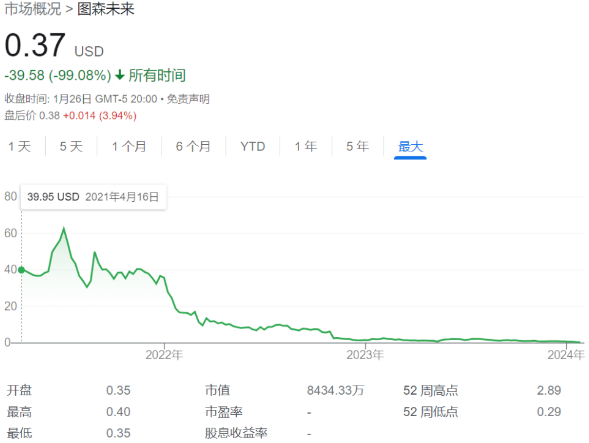Open the 1 个月 chart range
589x443 pixels.
(129, 147)
